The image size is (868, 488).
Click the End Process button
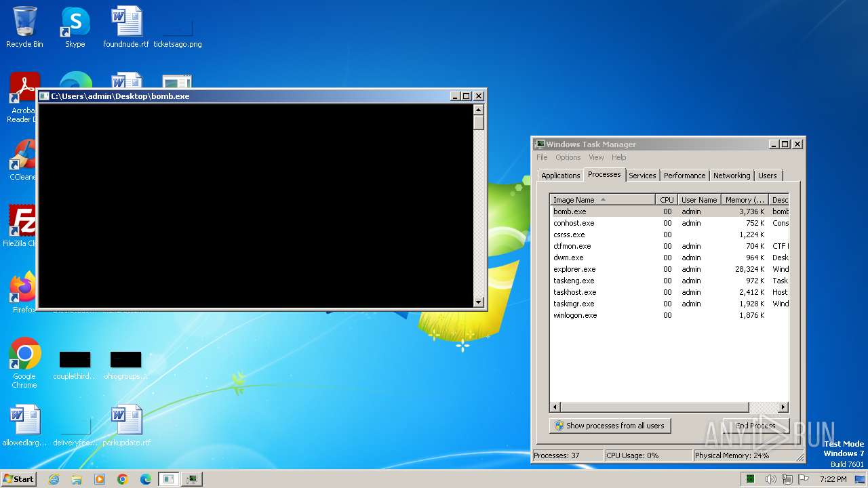(755, 426)
